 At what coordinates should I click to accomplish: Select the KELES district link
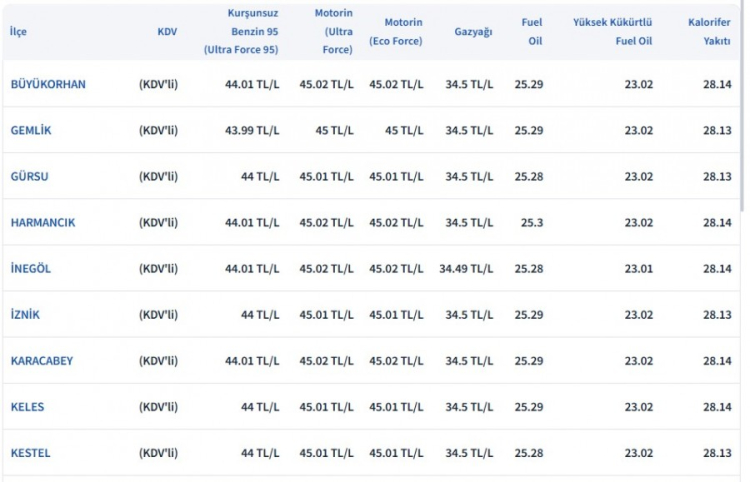pyautogui.click(x=27, y=407)
